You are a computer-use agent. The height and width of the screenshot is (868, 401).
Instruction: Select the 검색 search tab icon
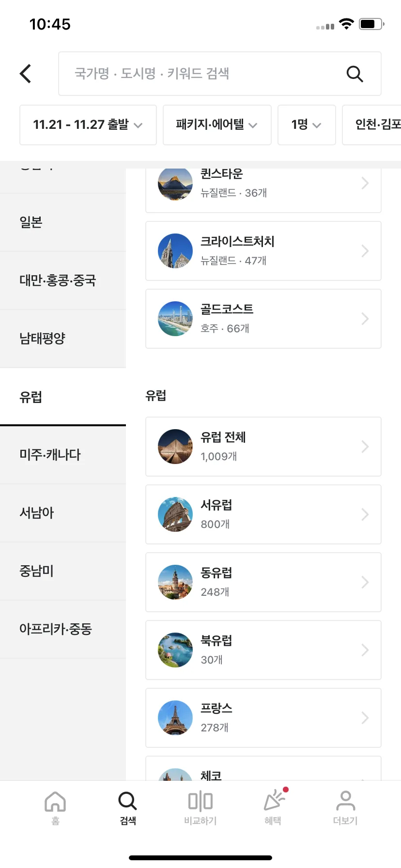click(128, 802)
